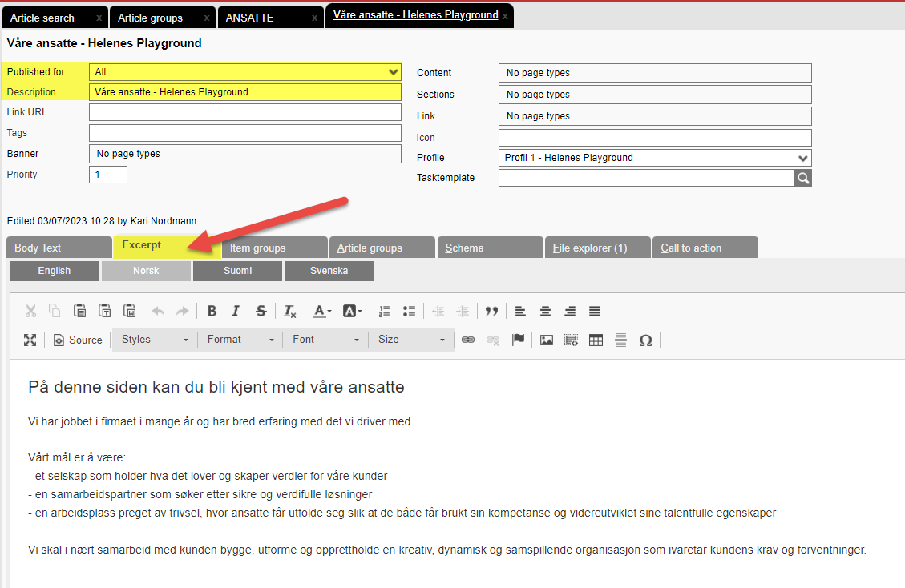This screenshot has height=588, width=905.
Task: Close the Article groups top tab
Action: coord(207,18)
